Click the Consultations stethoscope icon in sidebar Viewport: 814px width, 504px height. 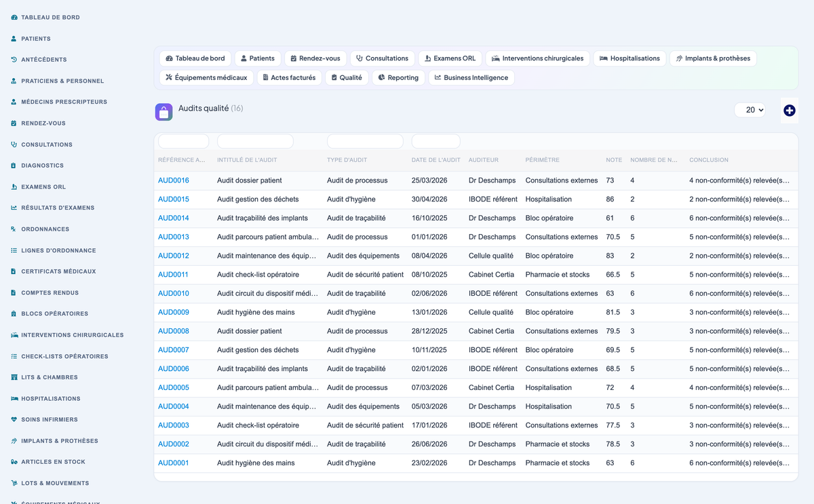[x=14, y=144]
